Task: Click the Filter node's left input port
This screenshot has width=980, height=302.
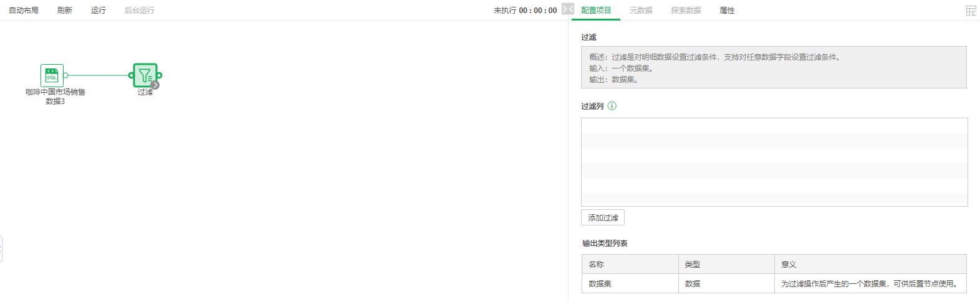Action: pos(131,75)
